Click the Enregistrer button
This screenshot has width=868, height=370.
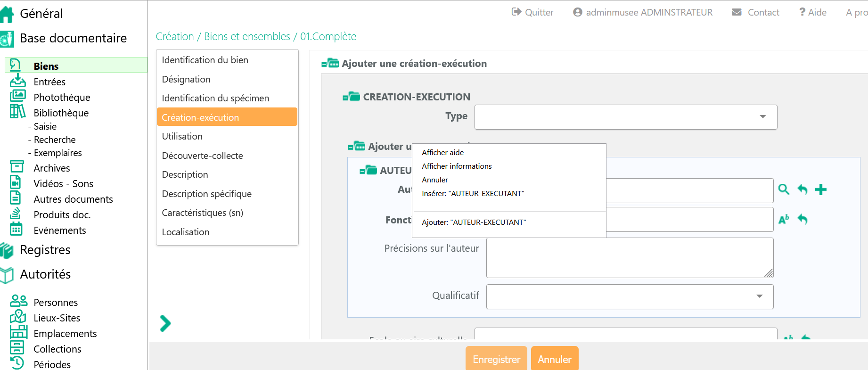click(496, 359)
